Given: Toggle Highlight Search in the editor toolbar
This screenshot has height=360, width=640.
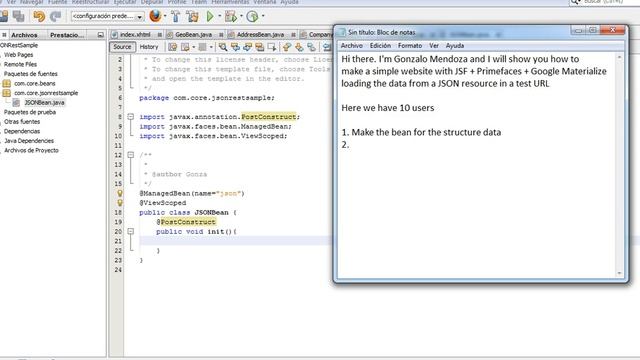Looking at the screenshot, I should 260,47.
